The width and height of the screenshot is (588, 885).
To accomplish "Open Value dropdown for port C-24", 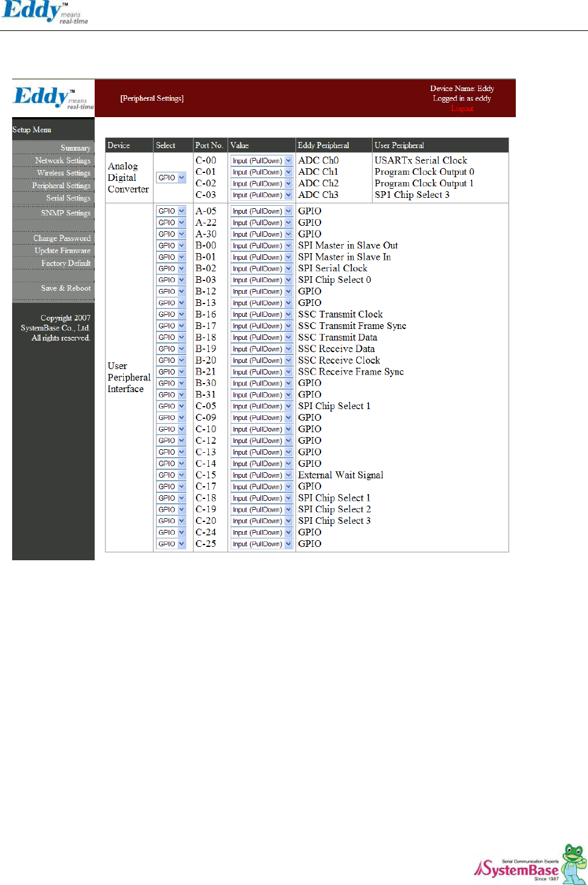I will 262,532.
